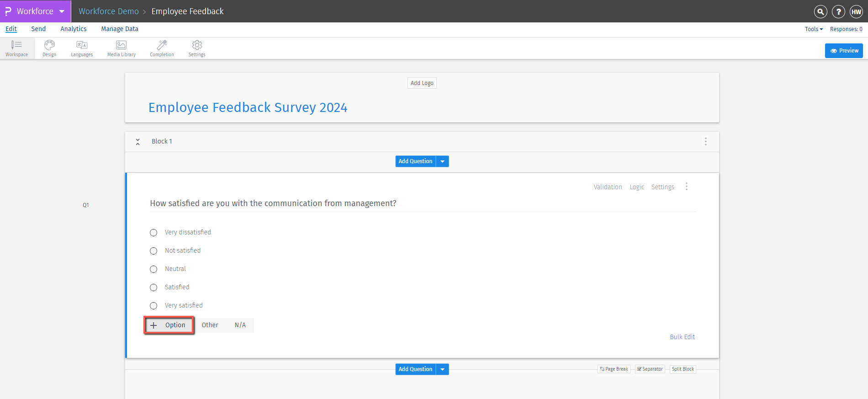Open Block 1 three-dot options menu
The image size is (868, 399).
tap(706, 142)
